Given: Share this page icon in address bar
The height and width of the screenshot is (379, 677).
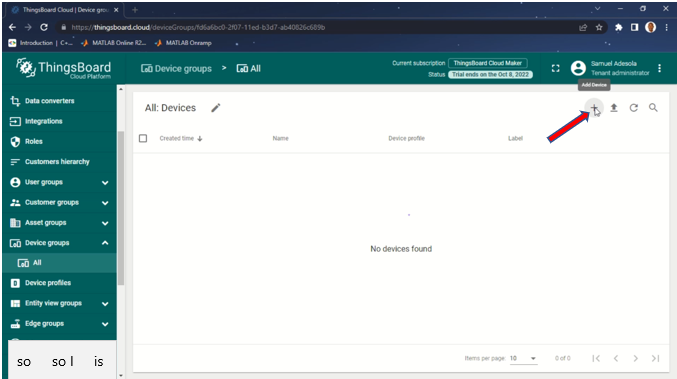Looking at the screenshot, I should (583, 27).
